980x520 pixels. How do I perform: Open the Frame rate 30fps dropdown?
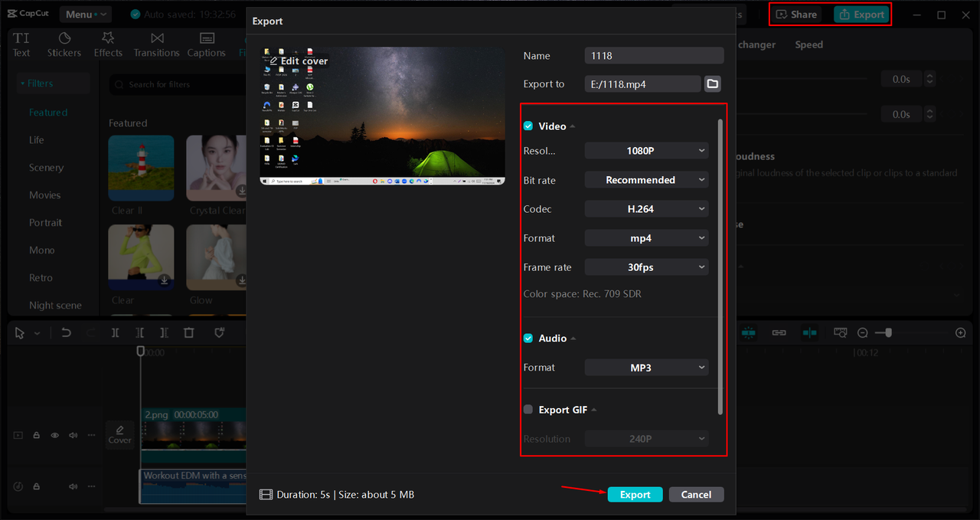(647, 267)
